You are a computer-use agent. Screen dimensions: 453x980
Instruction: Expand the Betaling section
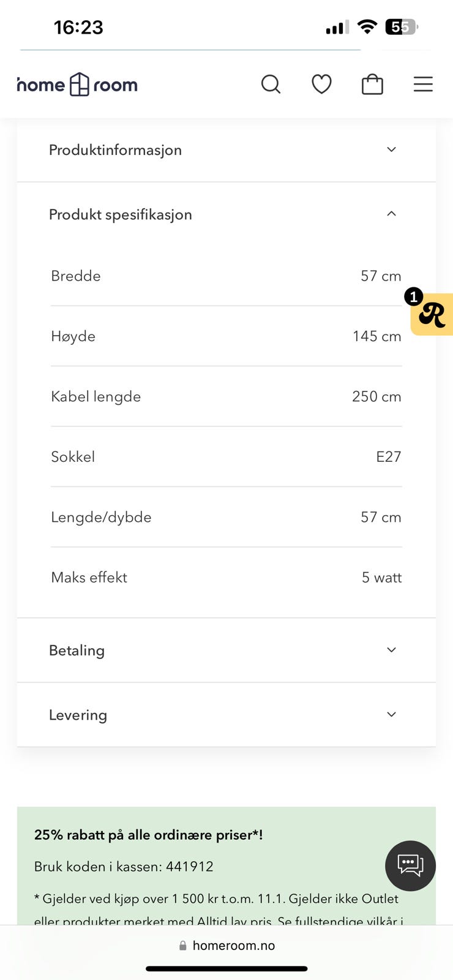(226, 650)
